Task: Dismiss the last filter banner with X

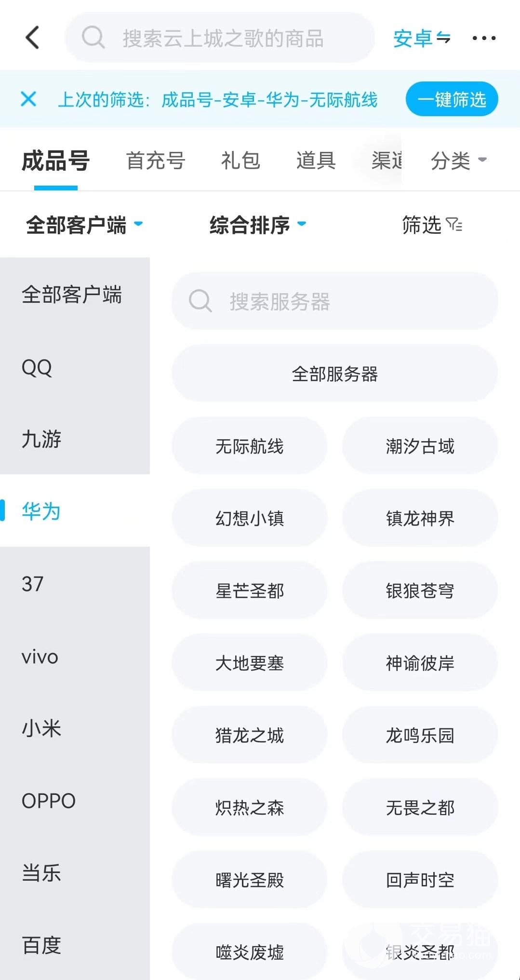Action: click(x=28, y=99)
